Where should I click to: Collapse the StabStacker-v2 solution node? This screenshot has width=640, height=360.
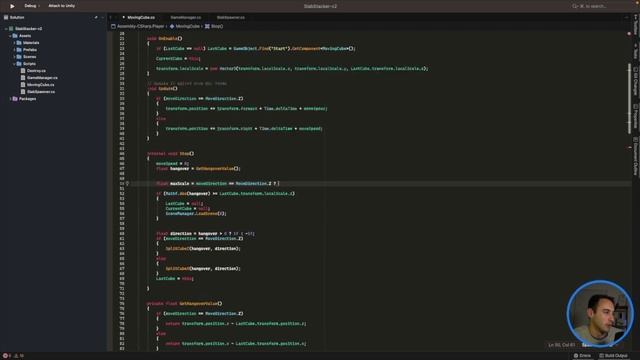point(6,29)
